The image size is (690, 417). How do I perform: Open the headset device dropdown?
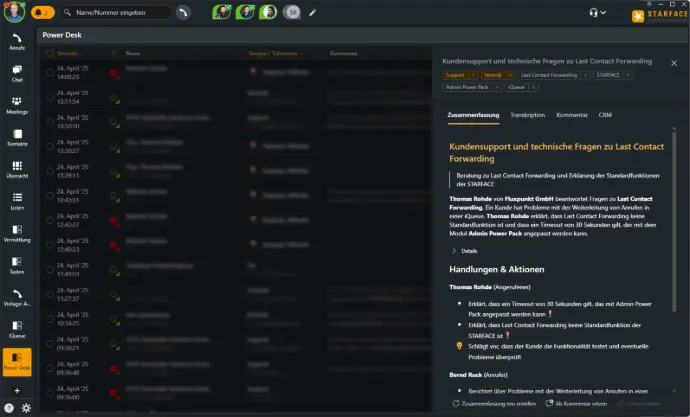pos(598,12)
